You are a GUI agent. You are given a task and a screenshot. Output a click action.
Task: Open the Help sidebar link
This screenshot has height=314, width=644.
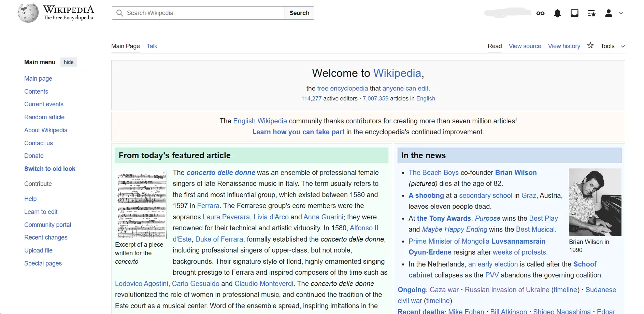30,199
